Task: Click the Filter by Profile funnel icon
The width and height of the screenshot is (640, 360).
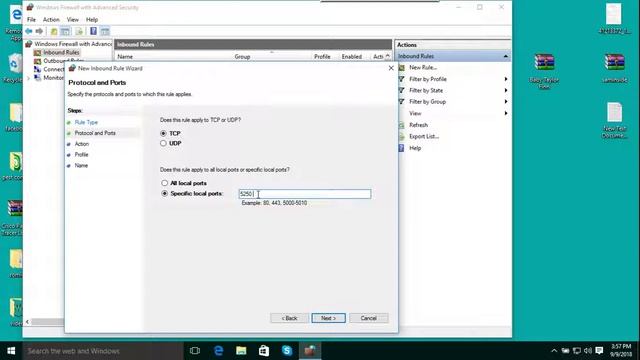Action: tap(402, 79)
